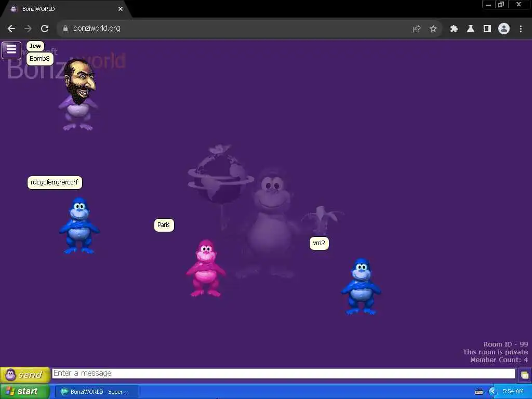Open the Chrome three-dot menu
This screenshot has height=399, width=532.
(521, 29)
